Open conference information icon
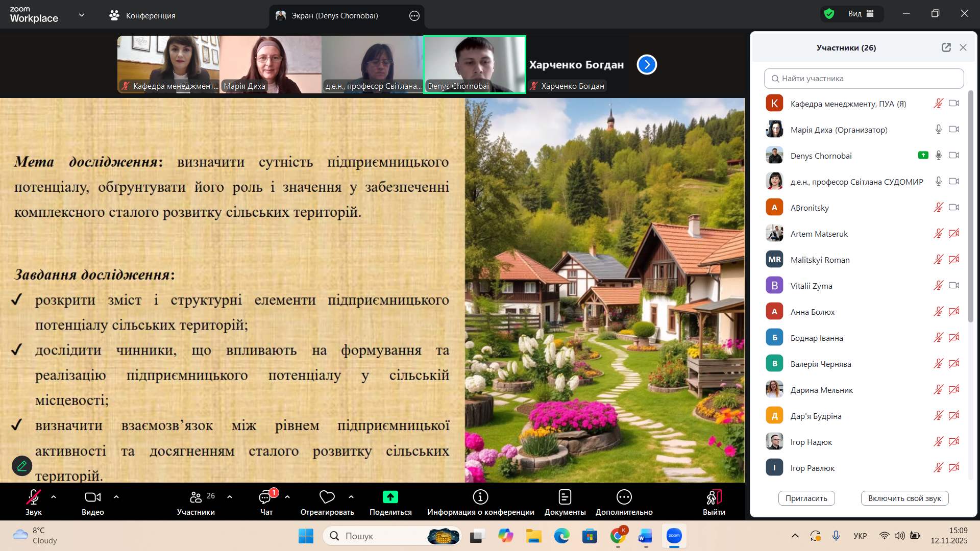This screenshot has height=551, width=980. click(x=480, y=497)
